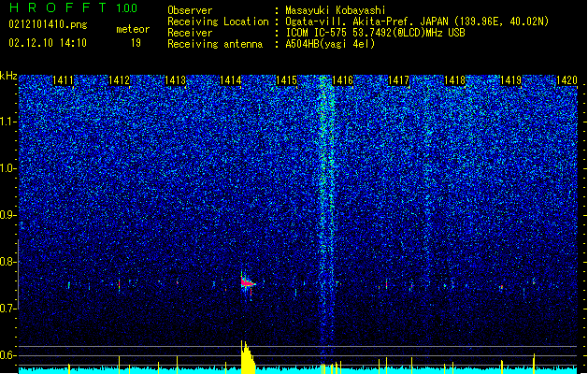This screenshot has height=374, width=588.
Task: Click the kHz axis unit label
Action: coord(8,76)
